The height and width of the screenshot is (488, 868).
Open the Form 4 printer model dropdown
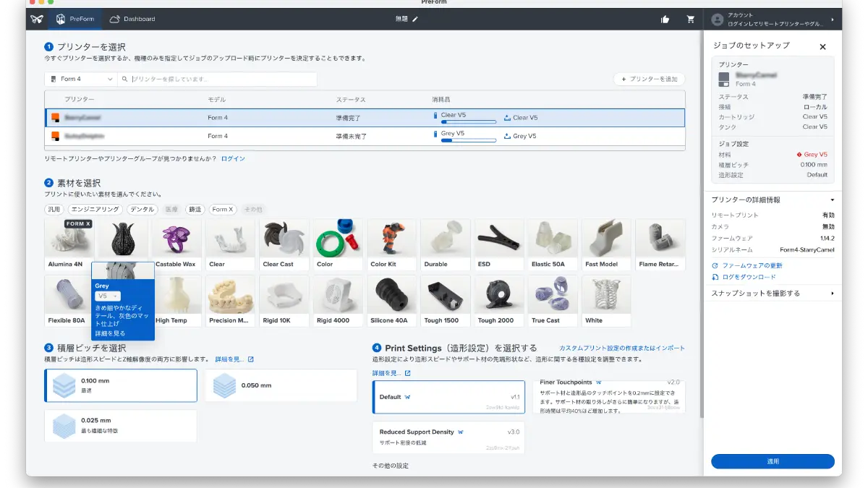(x=80, y=79)
